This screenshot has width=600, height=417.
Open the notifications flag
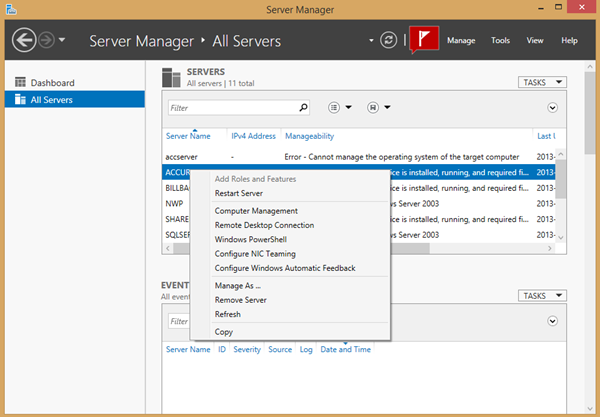(x=424, y=41)
